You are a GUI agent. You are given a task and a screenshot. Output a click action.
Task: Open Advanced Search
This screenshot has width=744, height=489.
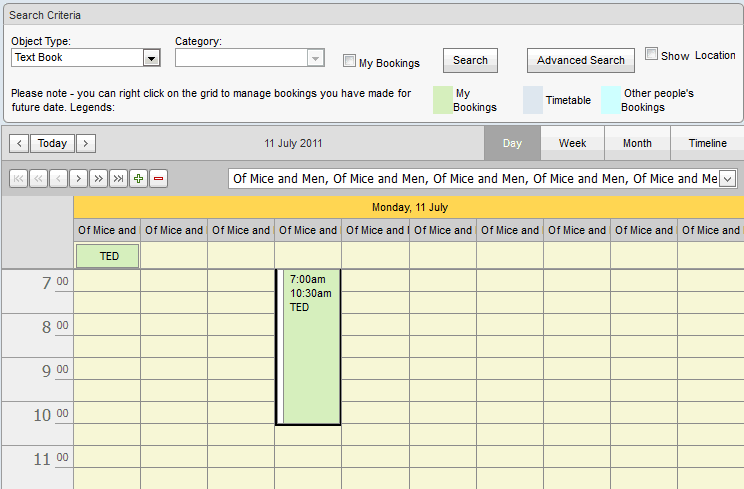581,60
